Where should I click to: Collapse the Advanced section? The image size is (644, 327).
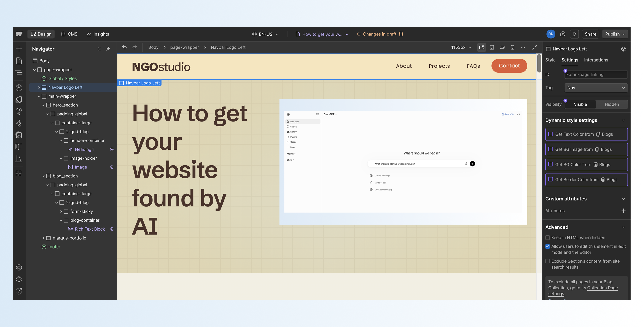pyautogui.click(x=624, y=227)
